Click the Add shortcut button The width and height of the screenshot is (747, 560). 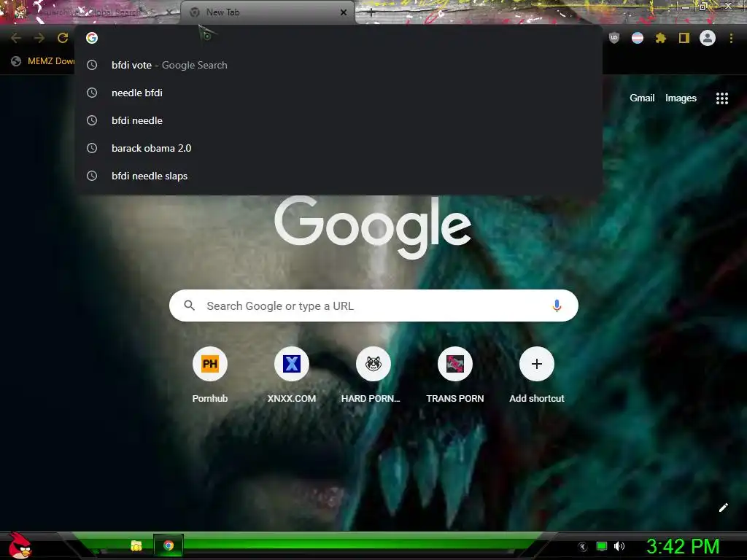pyautogui.click(x=536, y=376)
